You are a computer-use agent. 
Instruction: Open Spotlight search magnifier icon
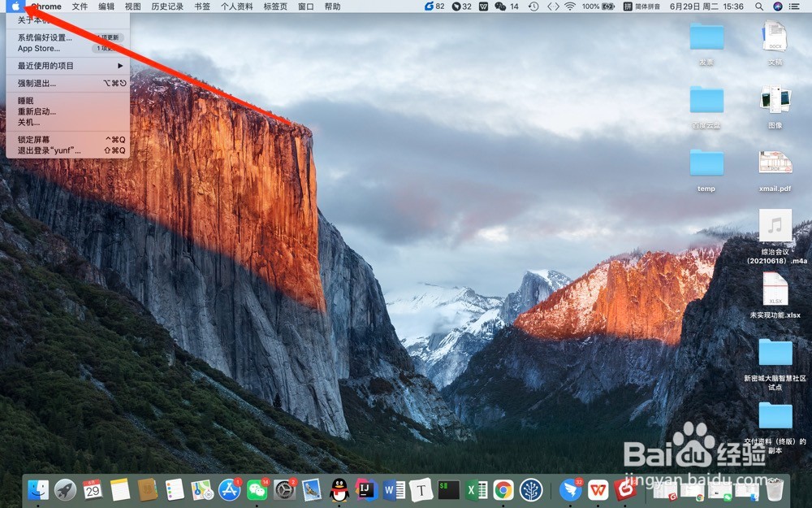(758, 7)
